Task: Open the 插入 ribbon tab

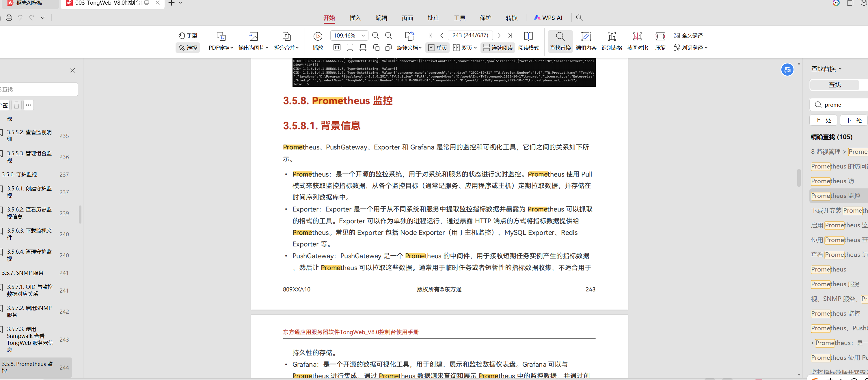Action: pyautogui.click(x=355, y=18)
